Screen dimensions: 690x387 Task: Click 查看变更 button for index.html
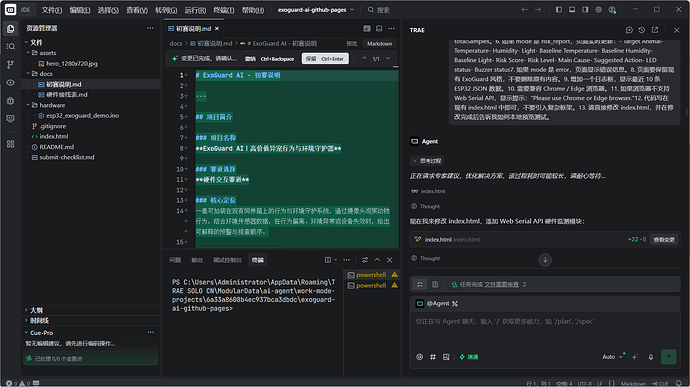click(x=664, y=240)
